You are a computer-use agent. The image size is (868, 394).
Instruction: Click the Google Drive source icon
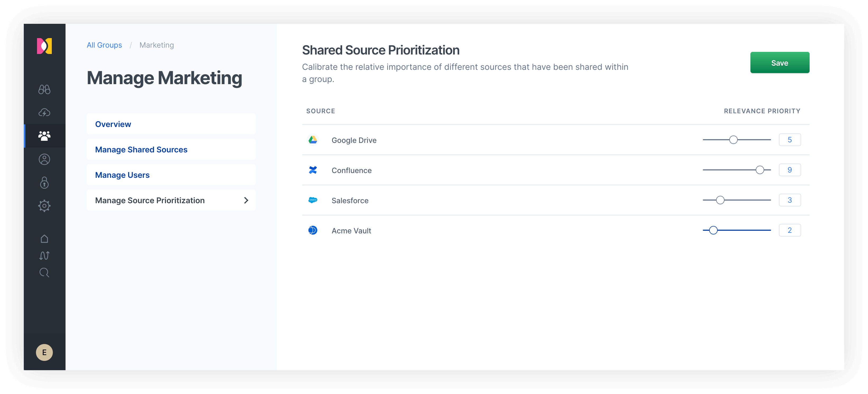[313, 140]
